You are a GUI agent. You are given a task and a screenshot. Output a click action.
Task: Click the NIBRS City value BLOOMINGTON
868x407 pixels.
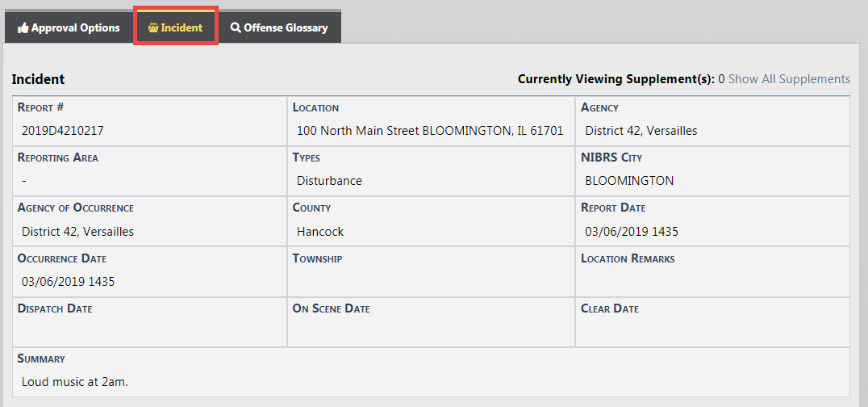tap(629, 181)
